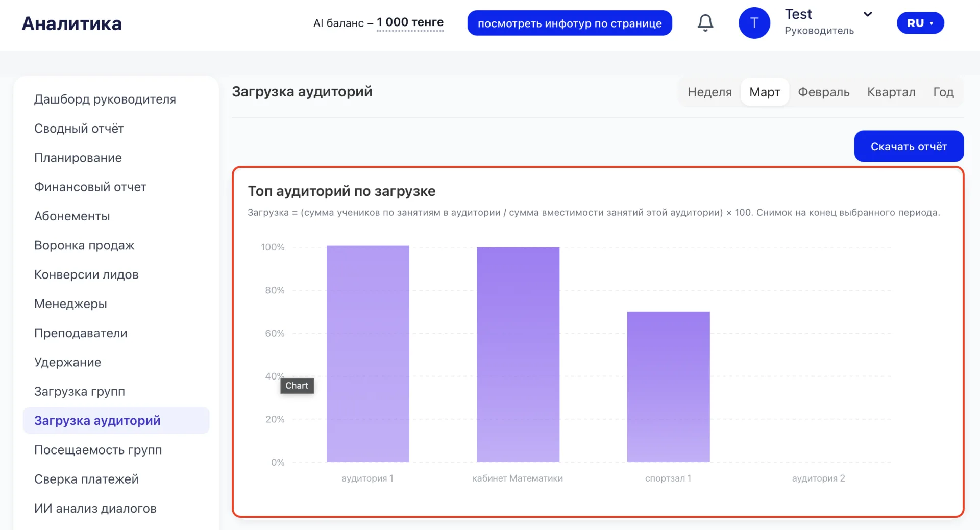
Task: Click the кабинет Математики chart bar
Action: click(518, 355)
